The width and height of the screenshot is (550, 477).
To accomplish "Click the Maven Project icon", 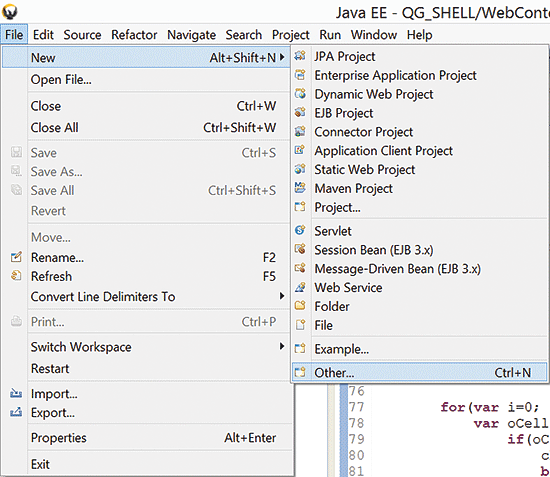I will [x=300, y=188].
